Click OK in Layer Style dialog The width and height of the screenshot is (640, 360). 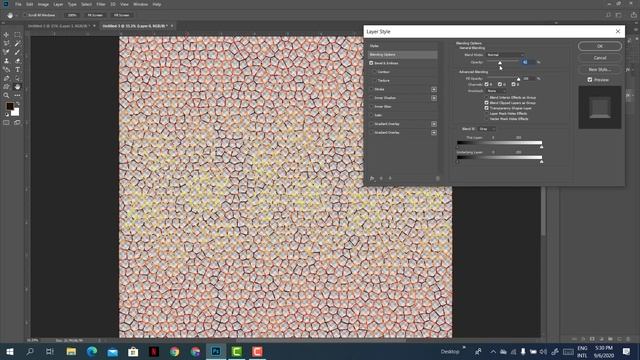tap(600, 46)
